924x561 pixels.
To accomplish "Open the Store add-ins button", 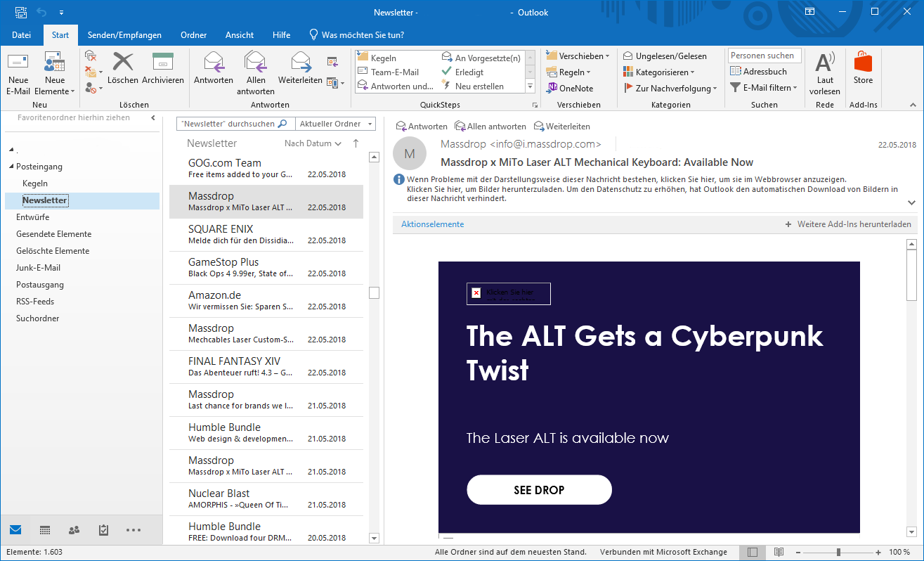I will [x=863, y=68].
